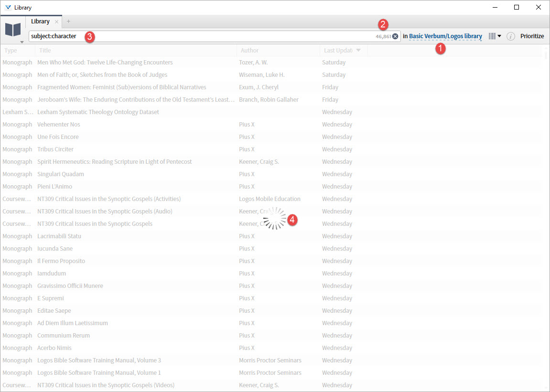Open NT309 Critical Issues in Synoptic Gospels (Audio)
Viewport: 550px width, 392px height.
point(105,211)
